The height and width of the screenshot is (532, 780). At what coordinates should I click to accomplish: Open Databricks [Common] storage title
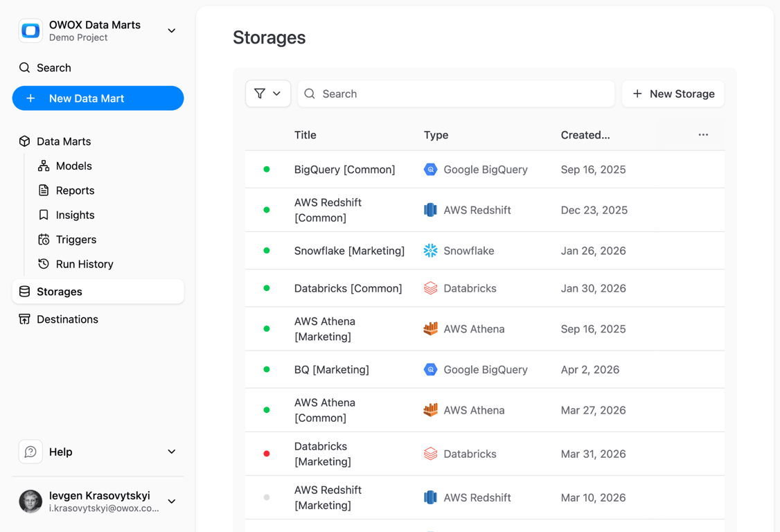(x=348, y=289)
